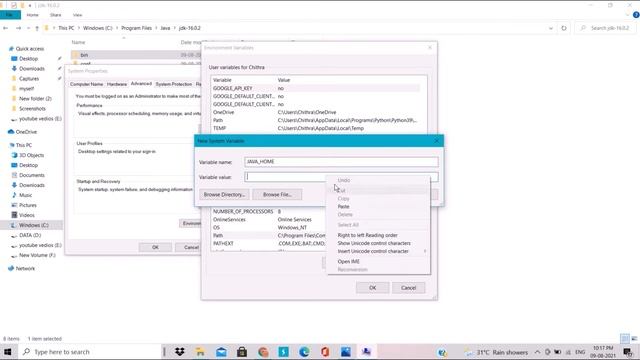Click Browse File button
Viewport: 640px width, 360px height.
point(277,195)
